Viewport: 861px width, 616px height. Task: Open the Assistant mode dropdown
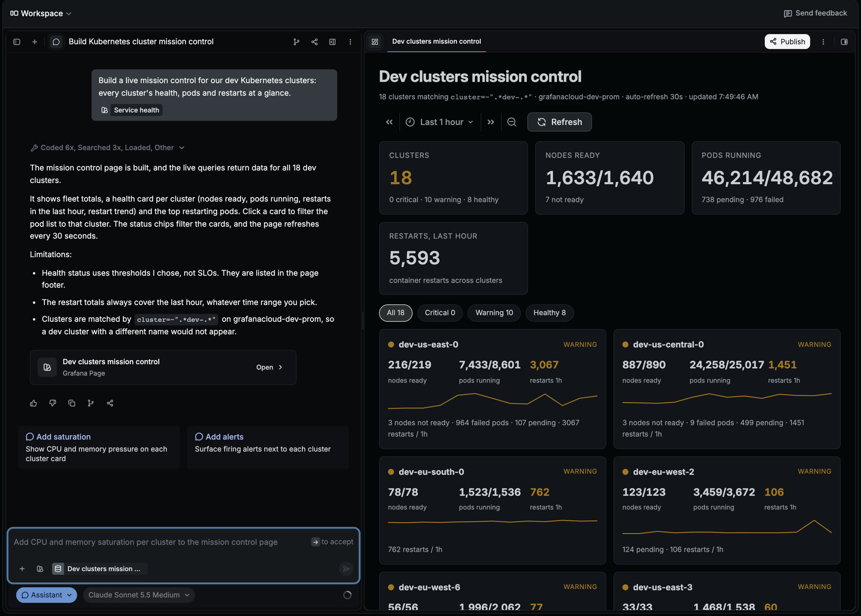pos(46,595)
